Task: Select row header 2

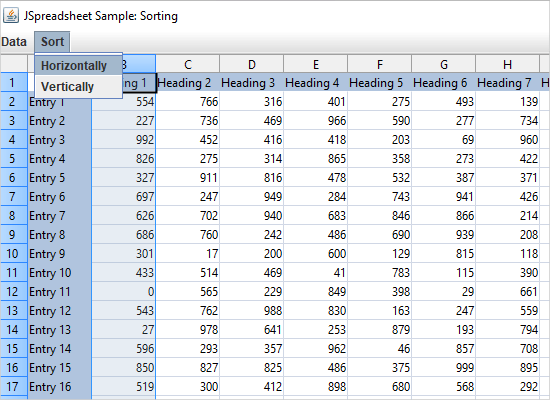Action: (14, 102)
